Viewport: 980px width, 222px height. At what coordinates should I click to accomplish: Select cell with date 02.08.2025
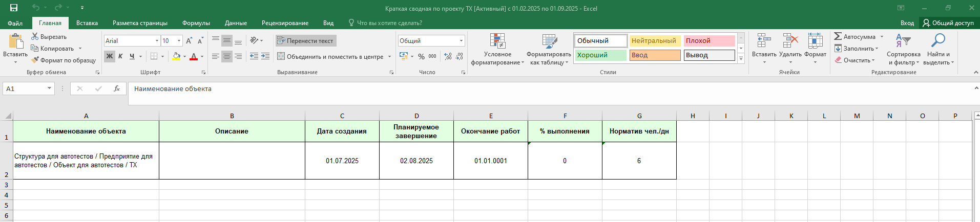[x=416, y=161]
